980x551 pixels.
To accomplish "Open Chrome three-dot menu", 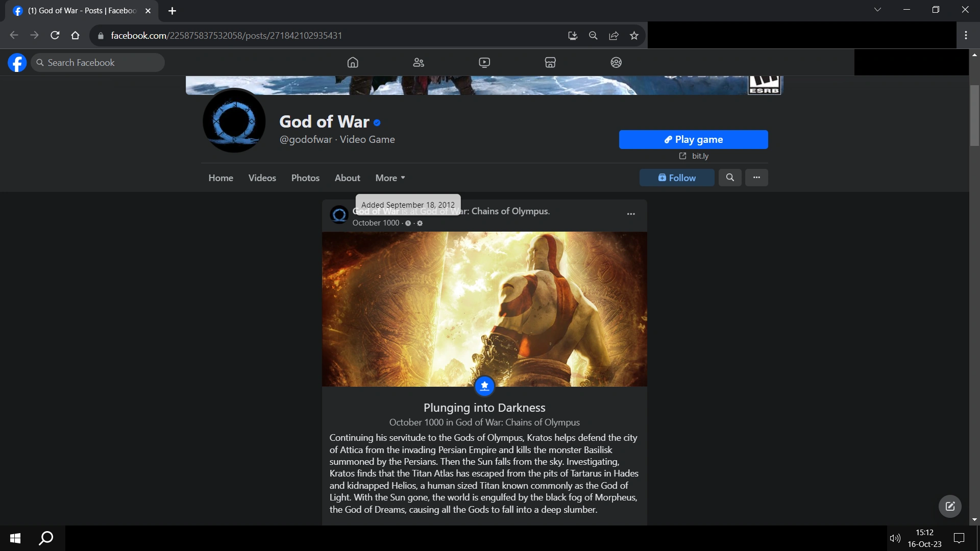I will click(966, 35).
